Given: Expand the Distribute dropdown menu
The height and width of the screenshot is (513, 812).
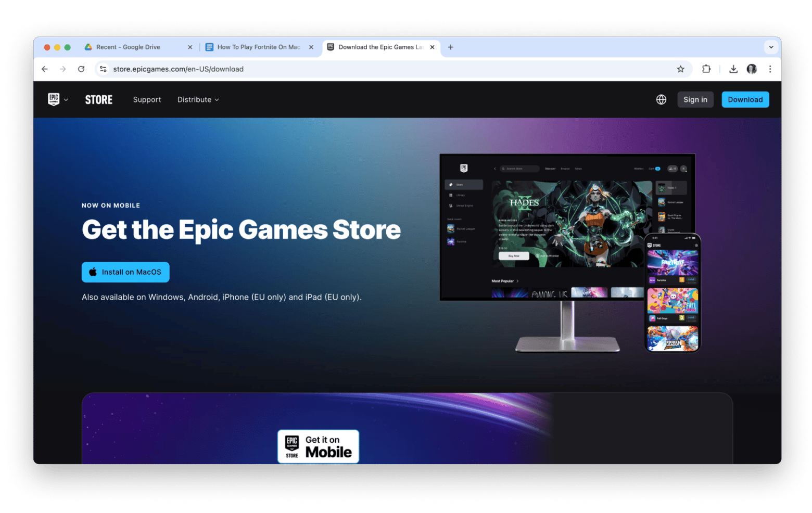Looking at the screenshot, I should pos(198,100).
